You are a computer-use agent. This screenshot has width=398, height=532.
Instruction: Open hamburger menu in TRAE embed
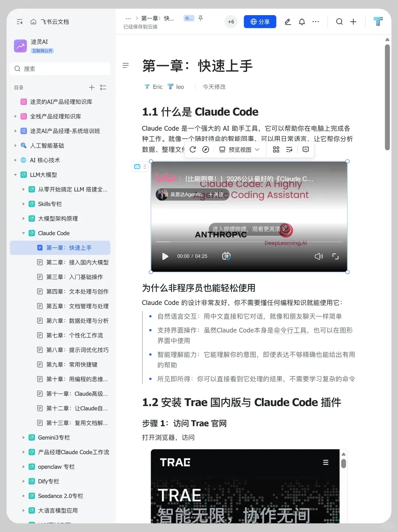326,462
